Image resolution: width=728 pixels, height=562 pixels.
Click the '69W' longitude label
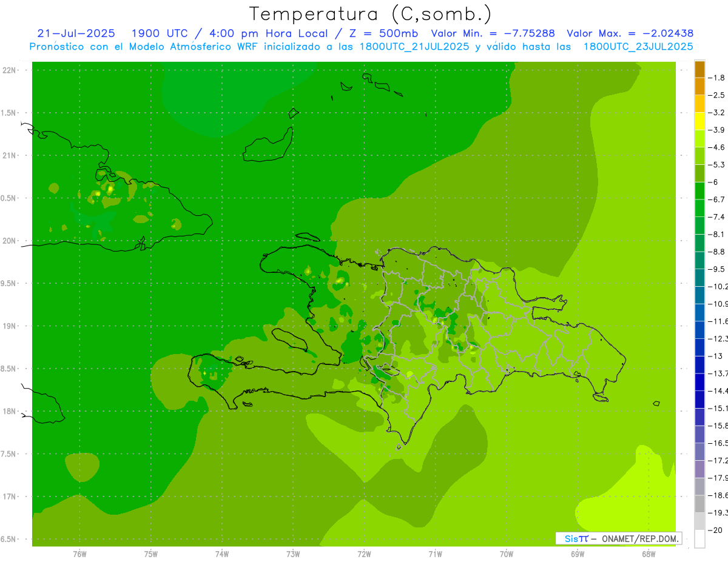point(578,554)
